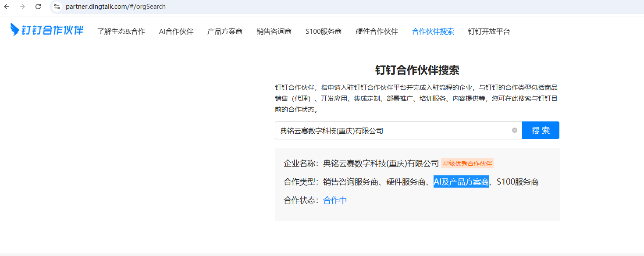Click the 钉钉合作伙伴搜索 heading
Screen dimensions: 644x256
click(417, 70)
